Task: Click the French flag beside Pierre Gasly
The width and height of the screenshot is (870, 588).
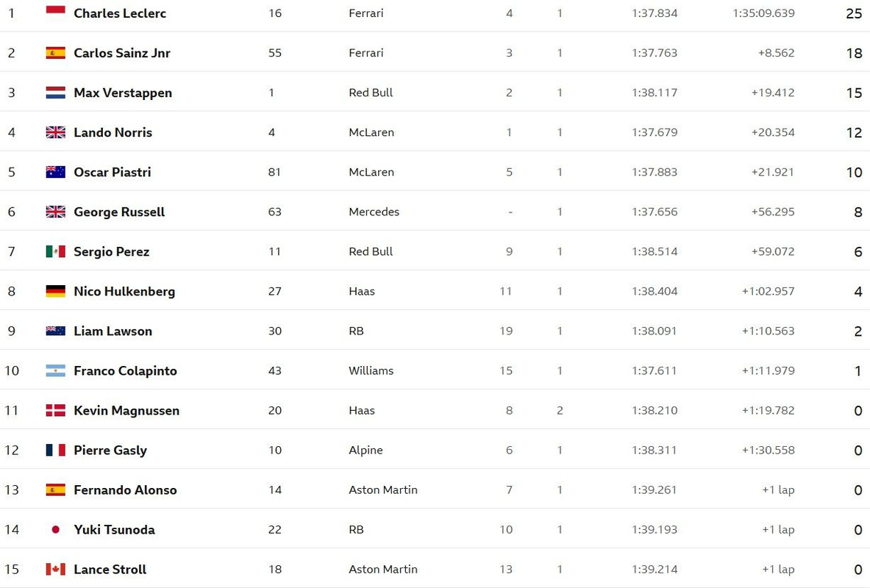Action: (55, 450)
